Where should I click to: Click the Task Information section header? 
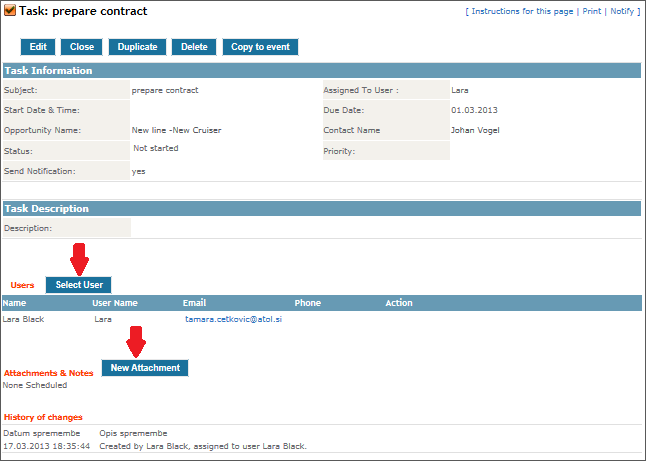(48, 71)
